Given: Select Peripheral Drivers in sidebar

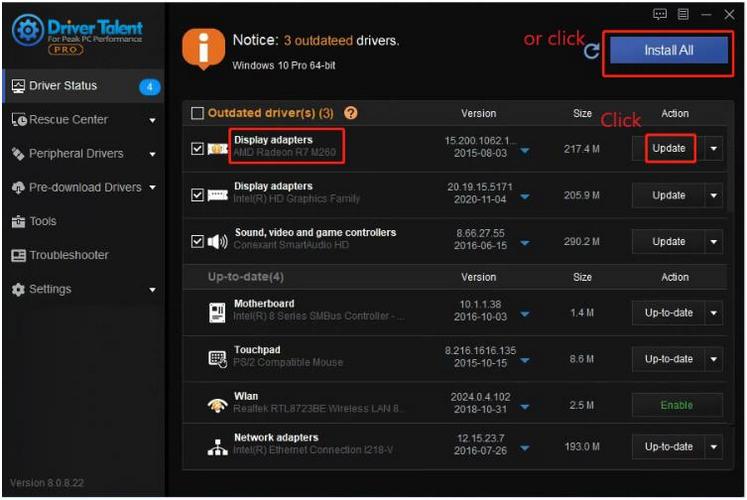Looking at the screenshot, I should click(x=84, y=153).
